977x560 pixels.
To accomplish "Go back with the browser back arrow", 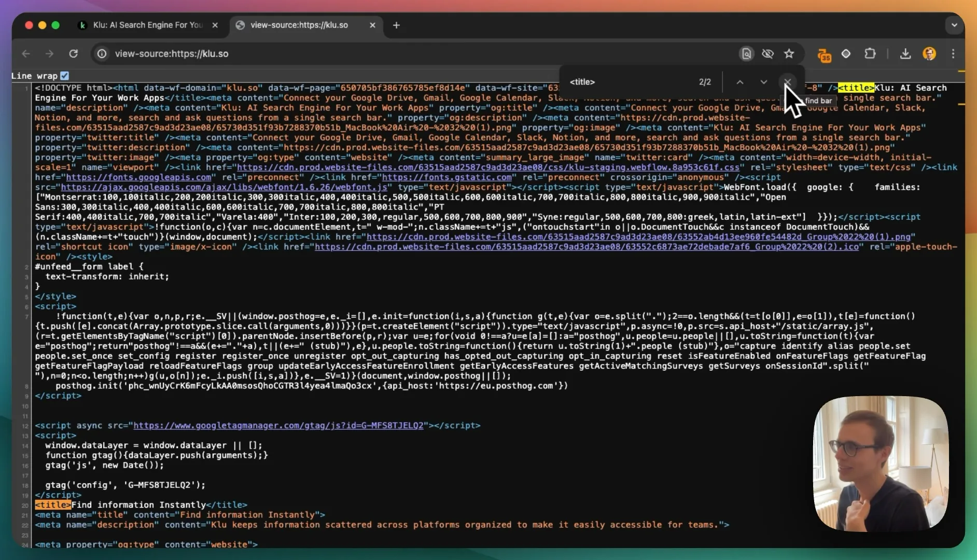I will [x=26, y=53].
